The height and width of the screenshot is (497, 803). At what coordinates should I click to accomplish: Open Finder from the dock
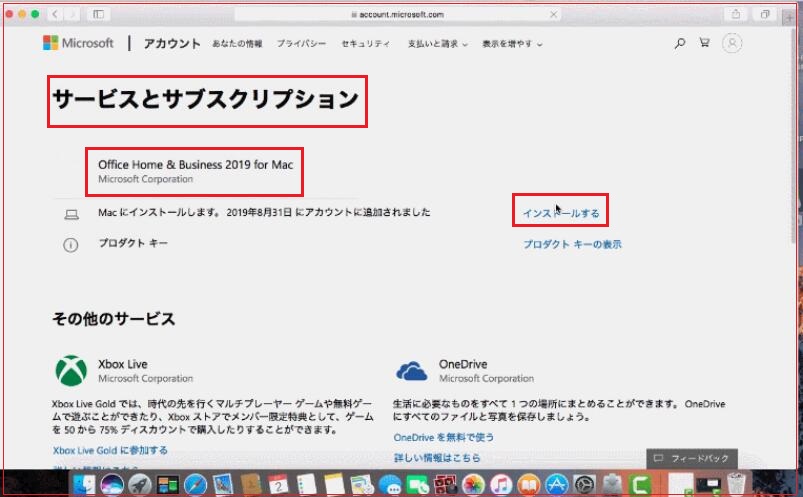click(x=84, y=484)
